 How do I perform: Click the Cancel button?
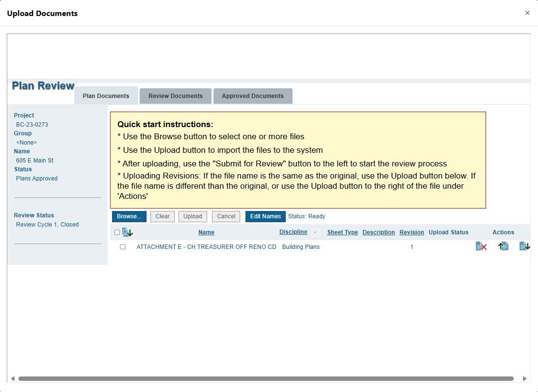tap(226, 216)
